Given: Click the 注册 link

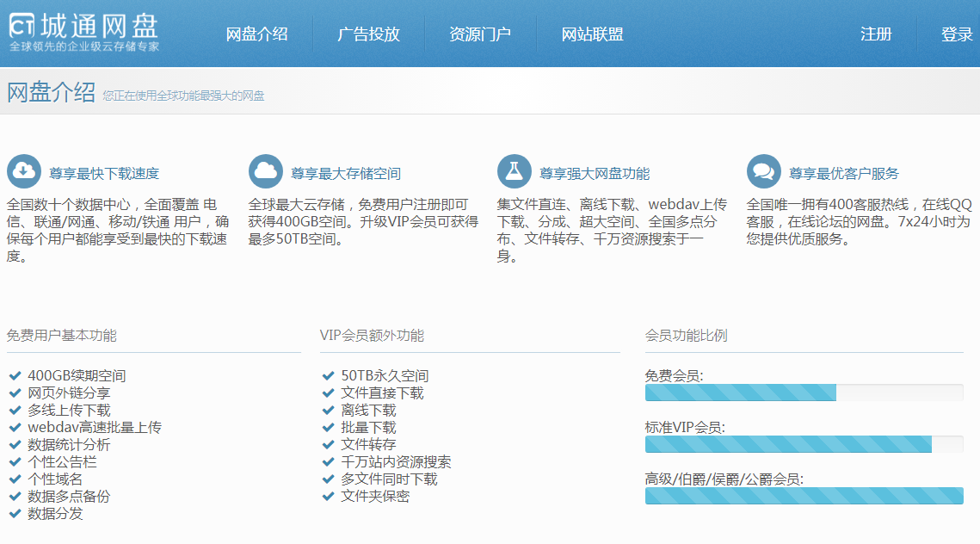Looking at the screenshot, I should (x=875, y=33).
